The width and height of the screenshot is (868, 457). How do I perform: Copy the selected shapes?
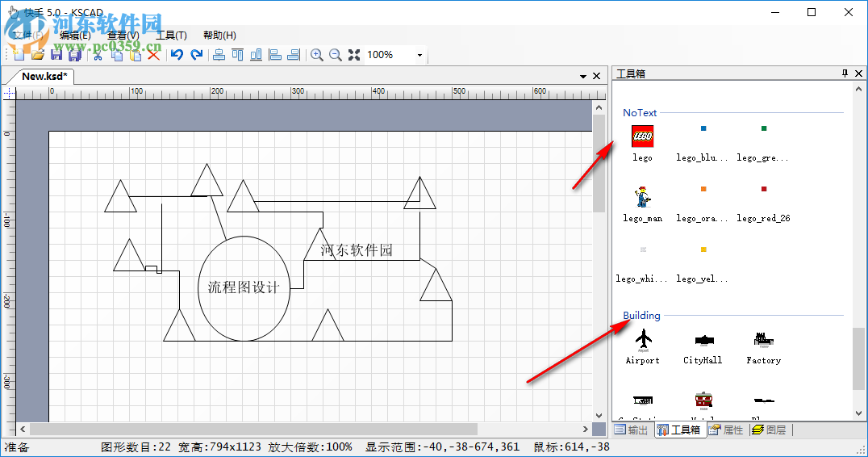point(117,54)
